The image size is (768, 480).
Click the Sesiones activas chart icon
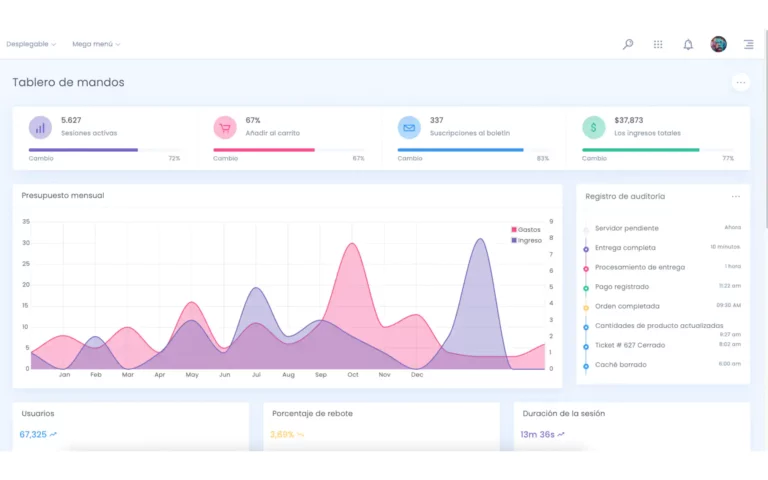40,127
